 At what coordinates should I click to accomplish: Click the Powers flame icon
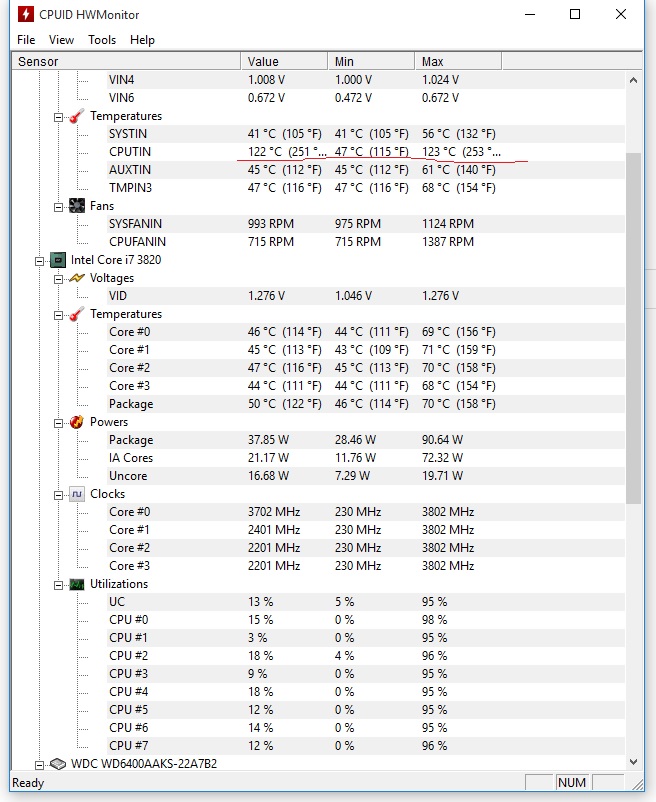[x=77, y=422]
